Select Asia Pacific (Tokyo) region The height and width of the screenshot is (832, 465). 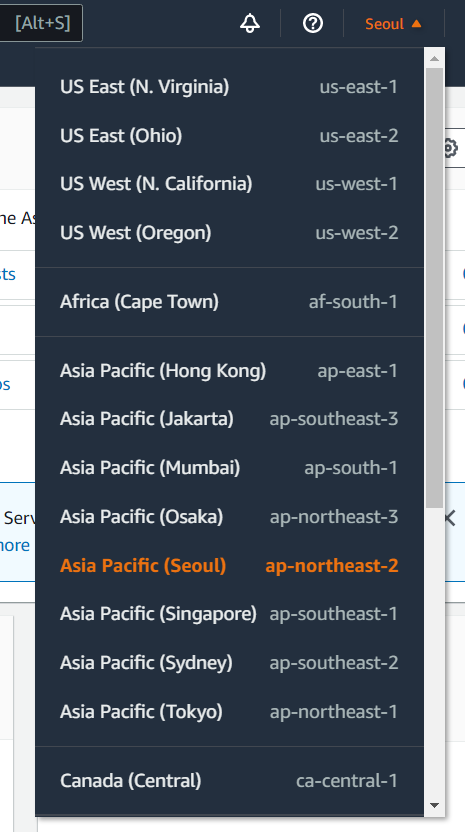pyautogui.click(x=229, y=711)
